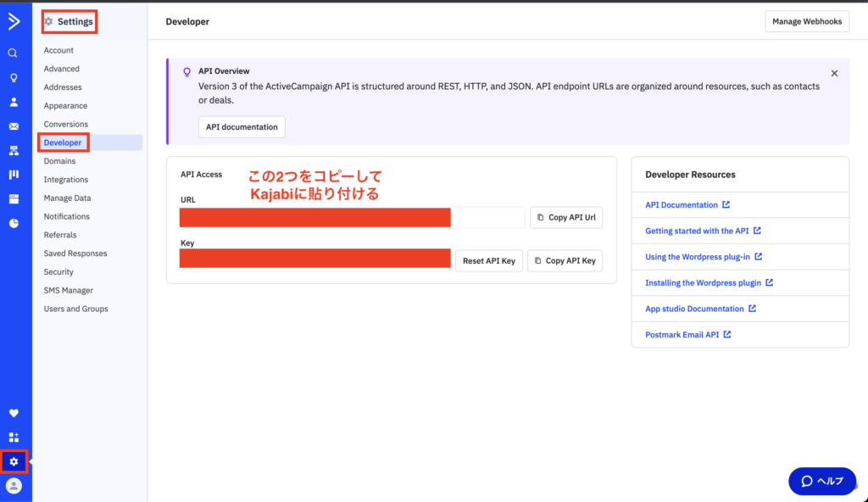
Task: Click external icon beside Using the Wordpress plug-in
Action: pos(758,257)
